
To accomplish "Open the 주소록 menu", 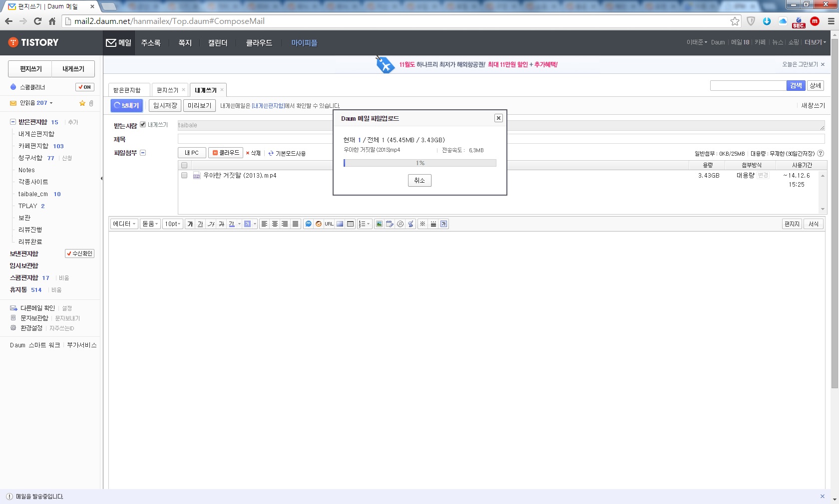I will pos(151,43).
